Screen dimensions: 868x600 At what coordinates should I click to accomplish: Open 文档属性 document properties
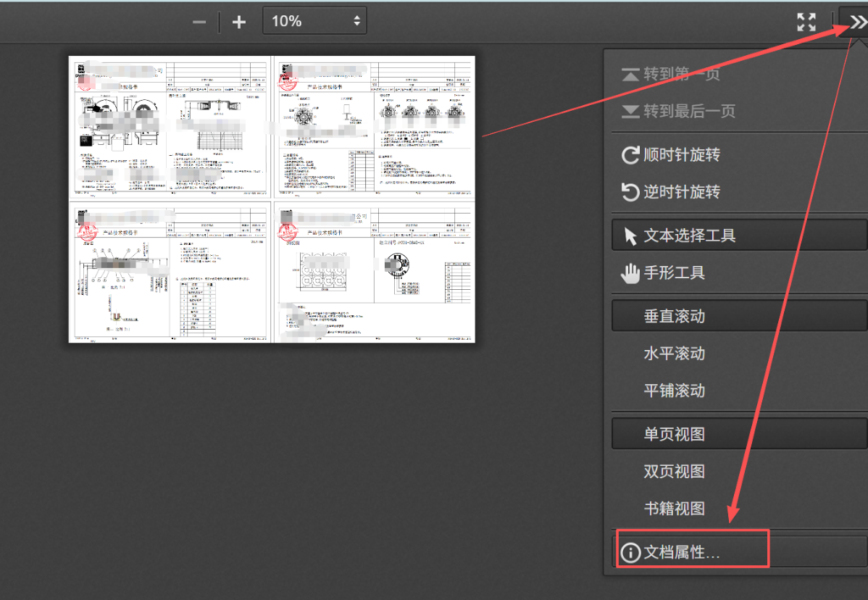[739, 552]
